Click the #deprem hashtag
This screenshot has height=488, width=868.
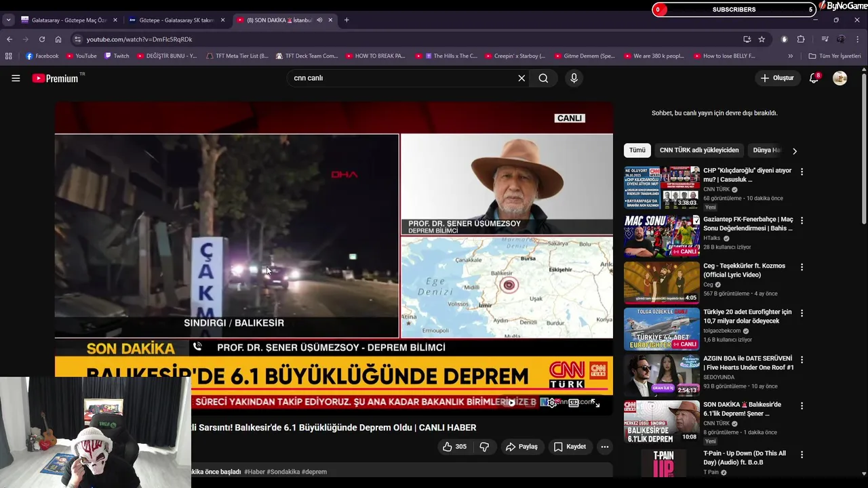click(315, 472)
